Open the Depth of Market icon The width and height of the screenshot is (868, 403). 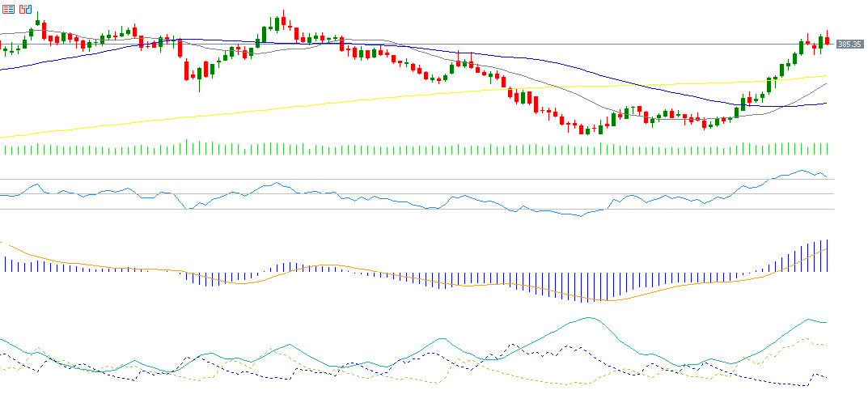(x=8, y=9)
